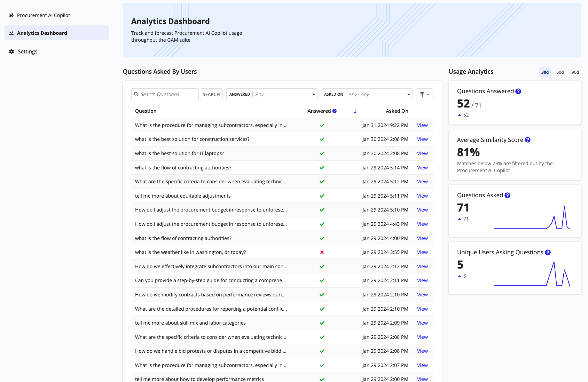Click the Settings gear icon
Screen dimensions: 588x382
pyautogui.click(x=11, y=51)
